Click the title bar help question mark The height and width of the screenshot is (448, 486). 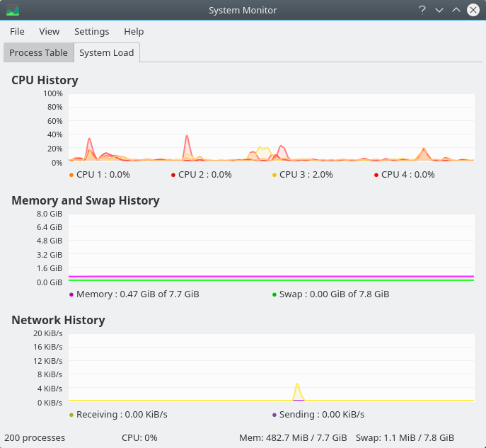coord(422,10)
